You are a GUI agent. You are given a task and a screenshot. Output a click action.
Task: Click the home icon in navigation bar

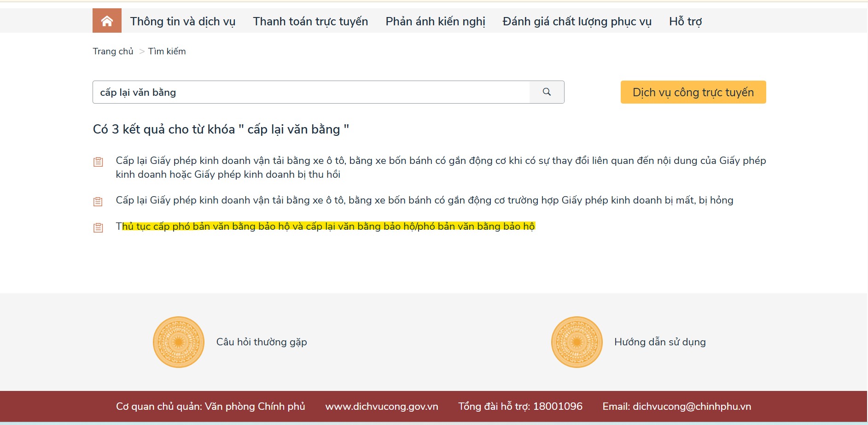coord(107,21)
